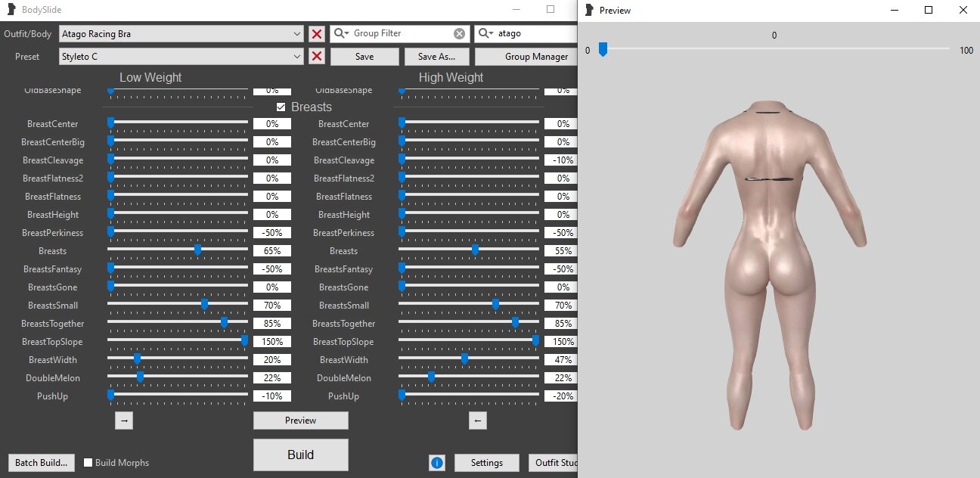Launch Outfit Studio
Viewport: 980px width, 478px height.
[x=553, y=463]
